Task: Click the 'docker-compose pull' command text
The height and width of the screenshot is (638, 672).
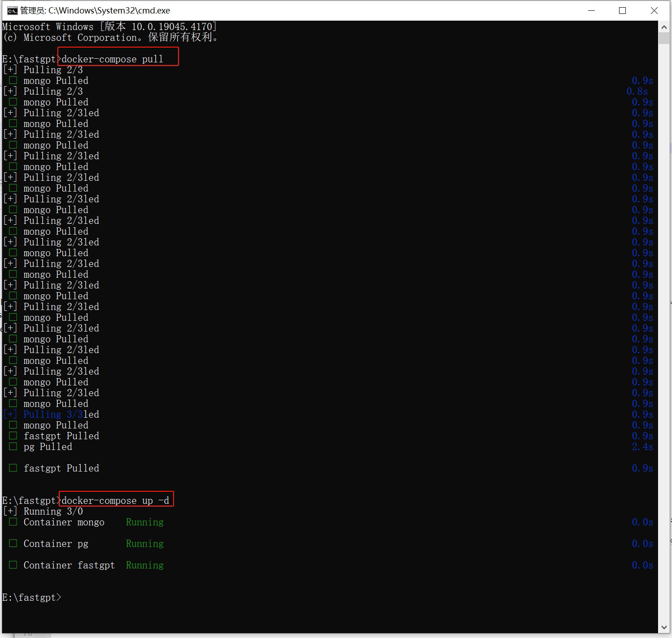Action: pos(112,59)
